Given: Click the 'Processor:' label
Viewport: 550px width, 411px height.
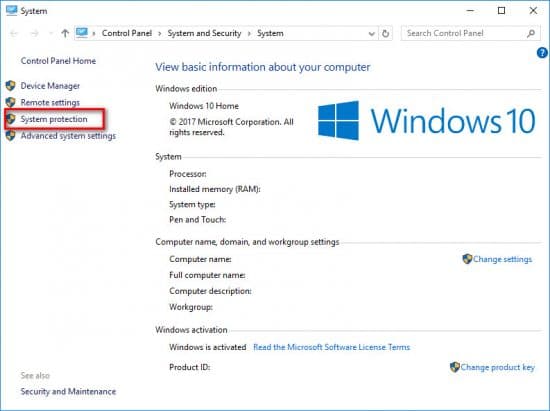Looking at the screenshot, I should pos(188,174).
